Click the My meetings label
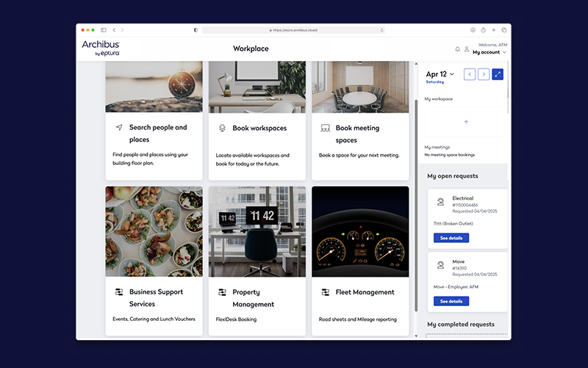588x368 pixels. [437, 147]
